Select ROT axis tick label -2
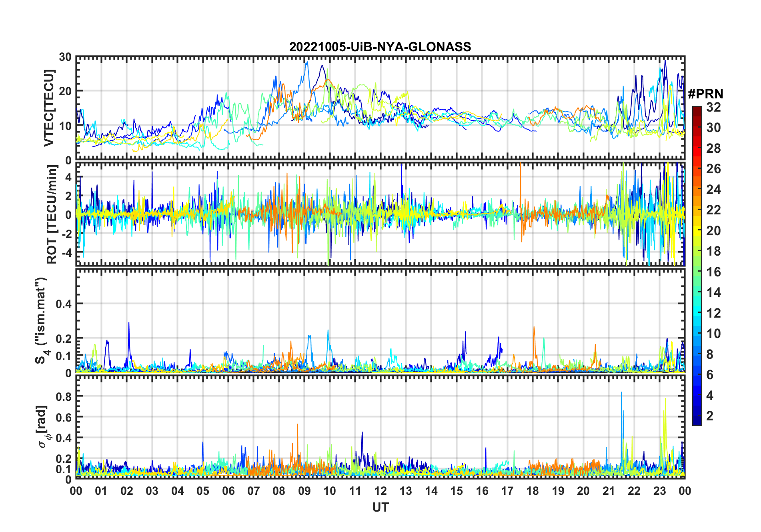The image size is (761, 532). [x=66, y=234]
